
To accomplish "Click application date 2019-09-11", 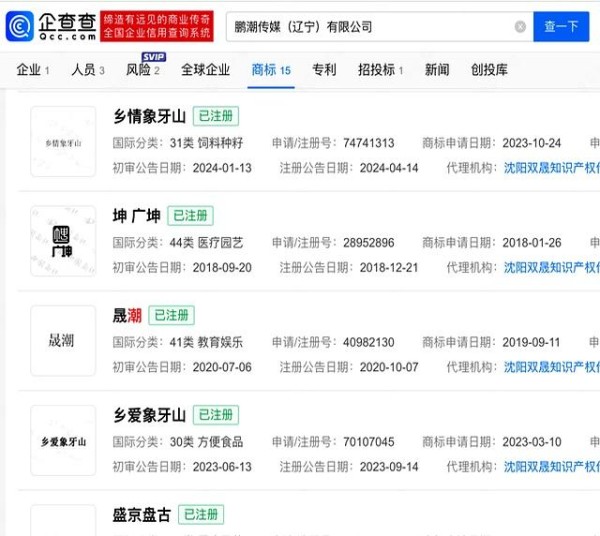I will [x=532, y=342].
